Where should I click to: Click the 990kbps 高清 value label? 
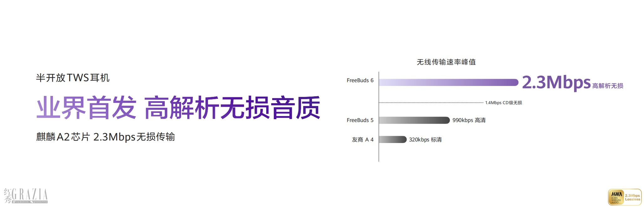point(469,120)
